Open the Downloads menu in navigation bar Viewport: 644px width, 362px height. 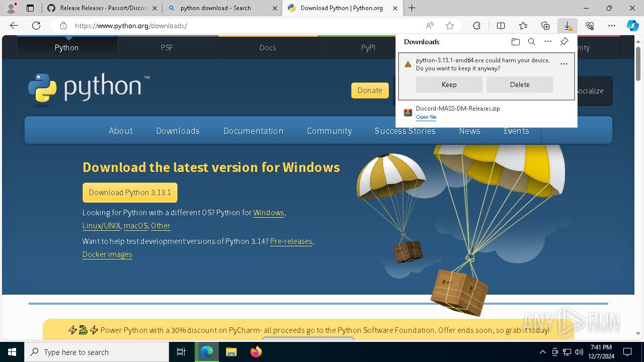coord(178,131)
